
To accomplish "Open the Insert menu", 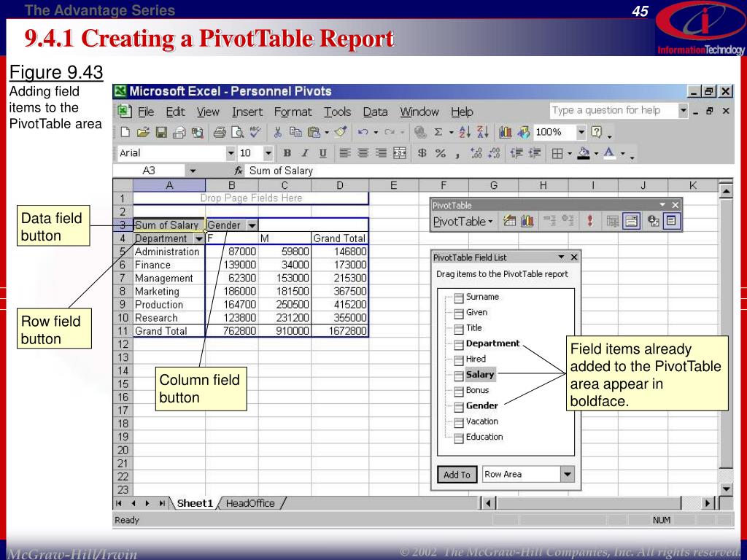I will [x=247, y=112].
